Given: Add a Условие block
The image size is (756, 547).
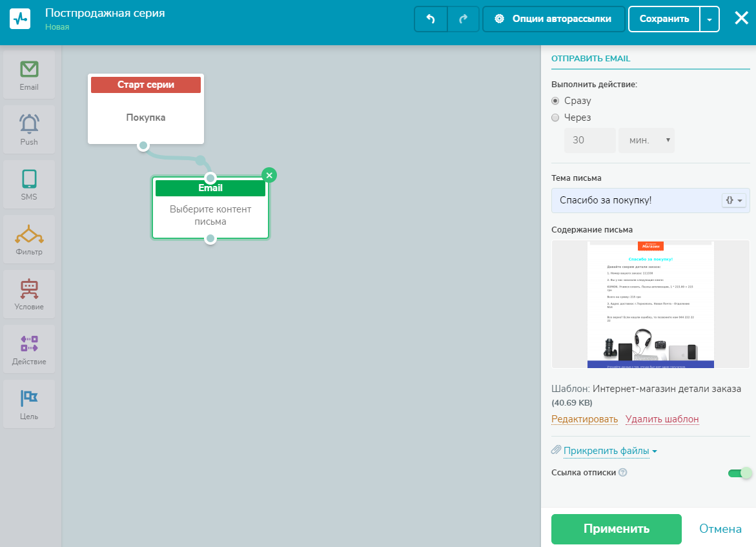Looking at the screenshot, I should 29,294.
